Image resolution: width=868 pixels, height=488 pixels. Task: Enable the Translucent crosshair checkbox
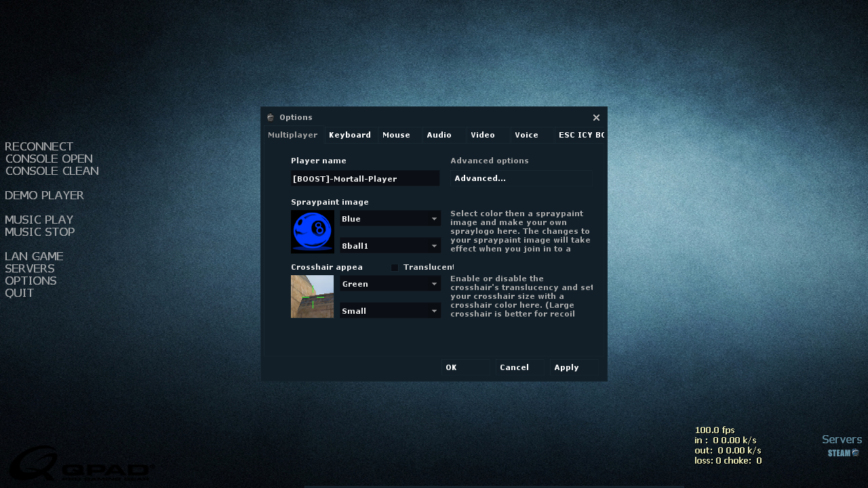click(395, 268)
